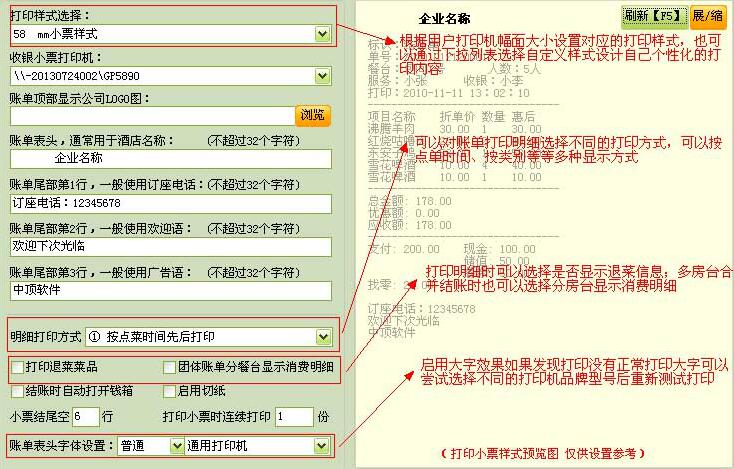Click the 欢迎下次光临 footer line 2 field

click(x=170, y=244)
